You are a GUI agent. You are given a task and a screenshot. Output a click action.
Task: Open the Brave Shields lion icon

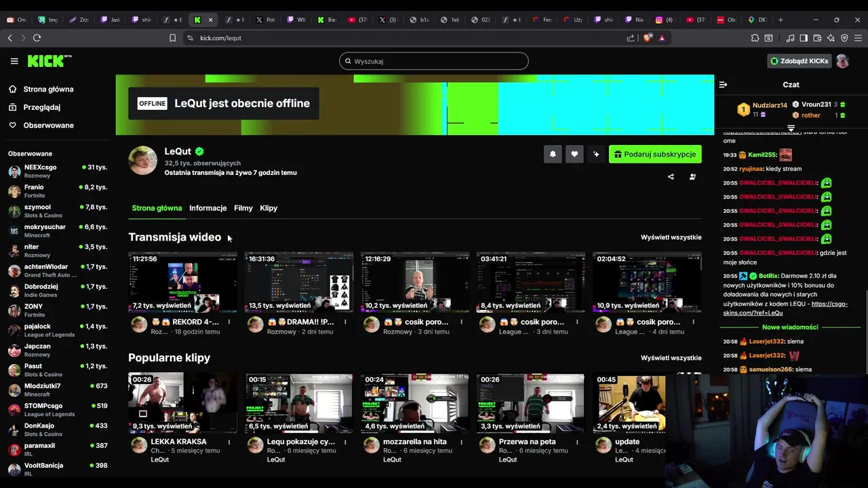pyautogui.click(x=649, y=38)
